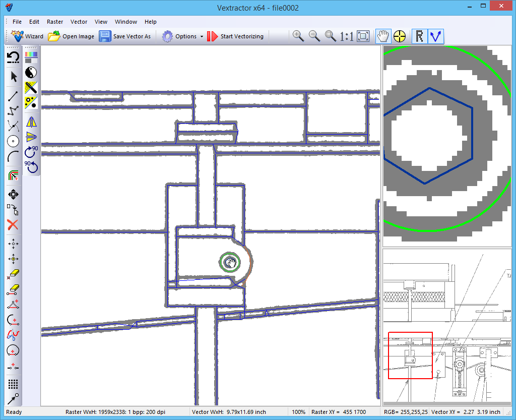
Task: Click the red rectangle in overview thumbnail
Action: point(410,355)
